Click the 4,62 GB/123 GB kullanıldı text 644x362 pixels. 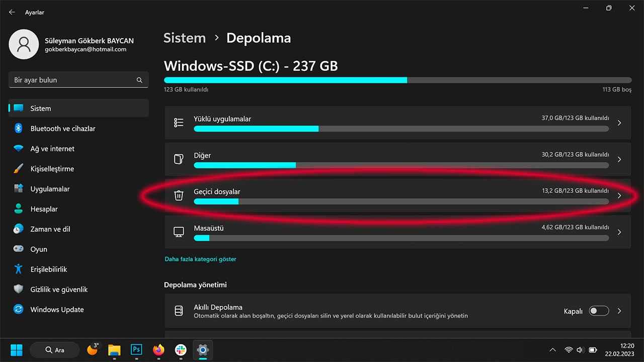click(x=575, y=227)
